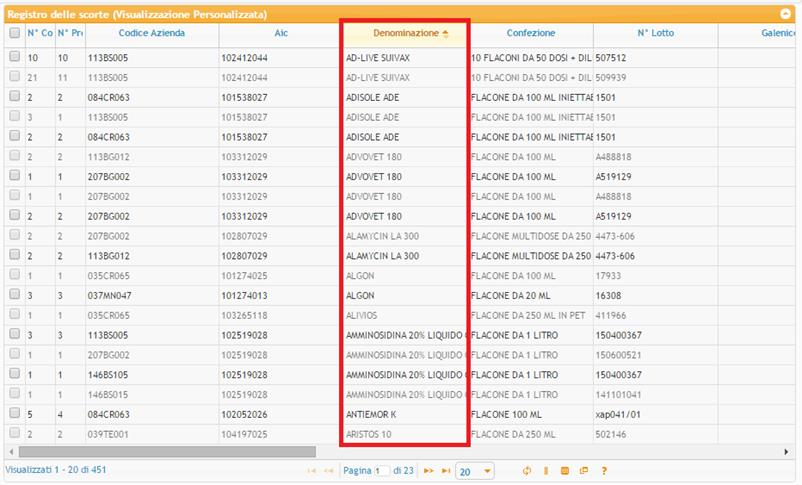Sort by Codice Azienda column header
Viewport: 802px width, 485px height.
pos(151,33)
